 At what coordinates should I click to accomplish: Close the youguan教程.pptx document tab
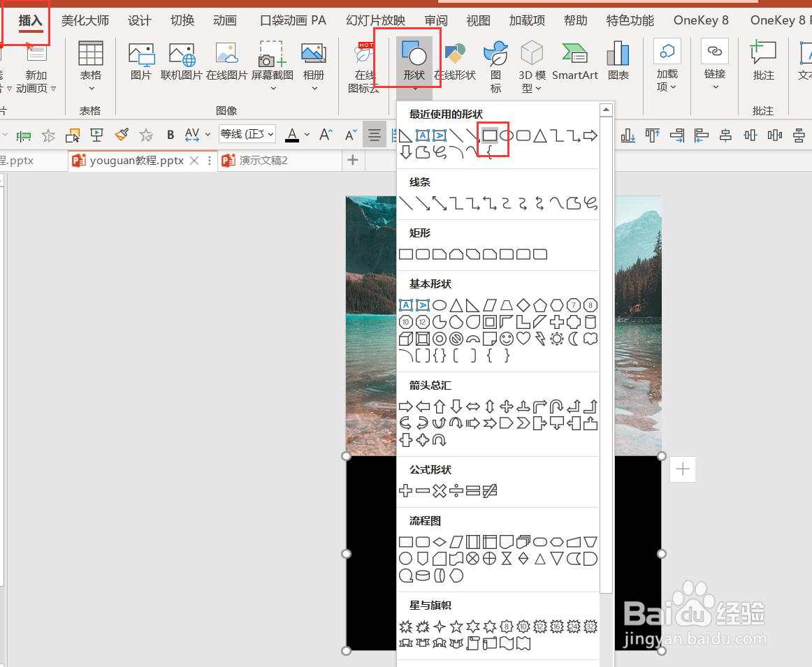coord(194,161)
